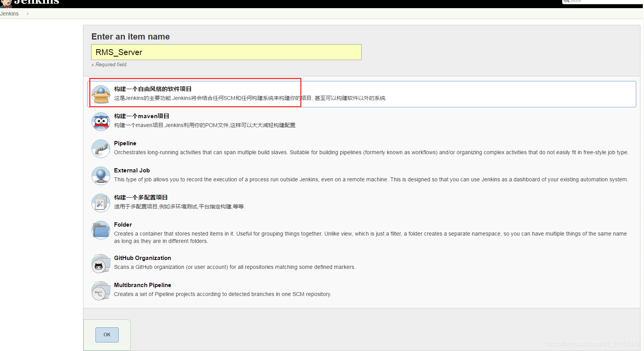Choose 构建一个多配置项目 title
644x351 pixels.
pos(141,197)
